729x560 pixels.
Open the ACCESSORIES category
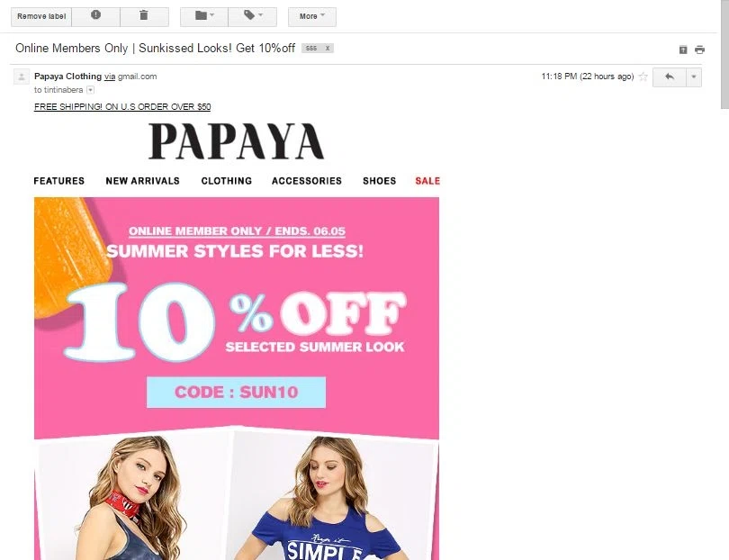307,181
